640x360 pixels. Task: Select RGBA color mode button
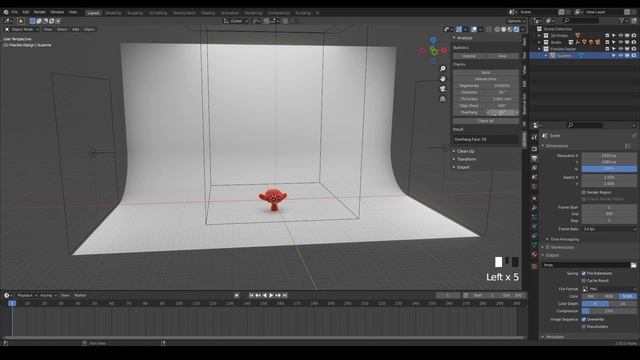(x=627, y=296)
